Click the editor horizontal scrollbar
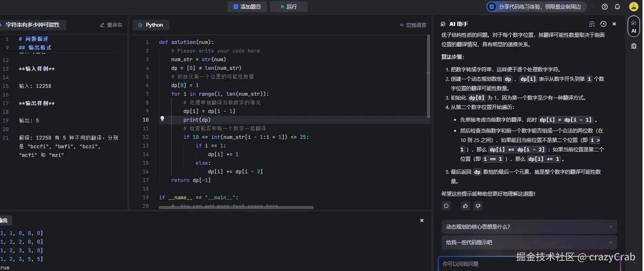Screen dimensions: 644x271 coord(236,207)
